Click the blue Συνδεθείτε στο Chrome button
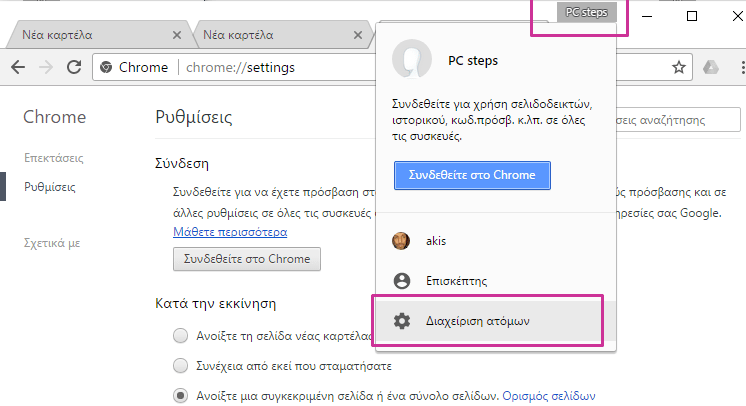 [x=472, y=175]
